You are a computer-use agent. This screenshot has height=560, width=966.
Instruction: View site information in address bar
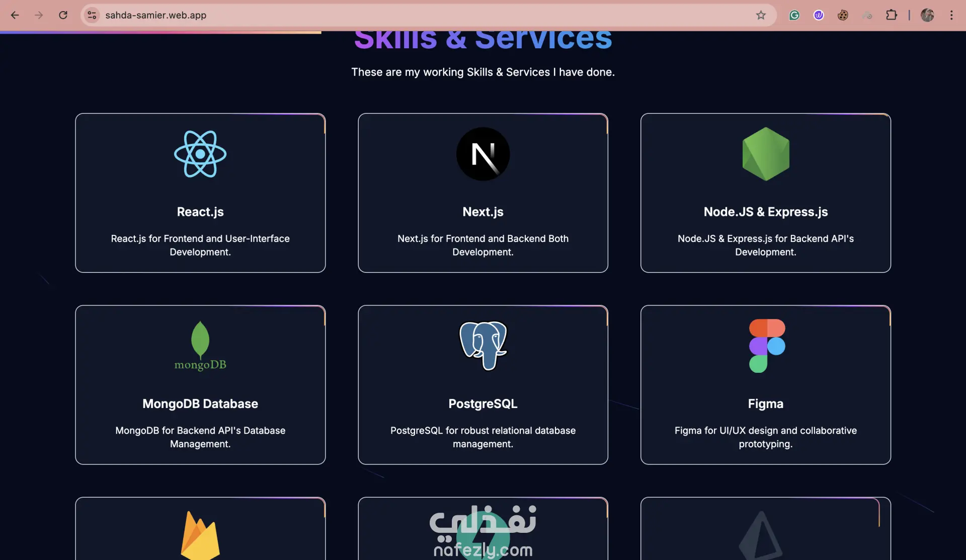coord(92,15)
